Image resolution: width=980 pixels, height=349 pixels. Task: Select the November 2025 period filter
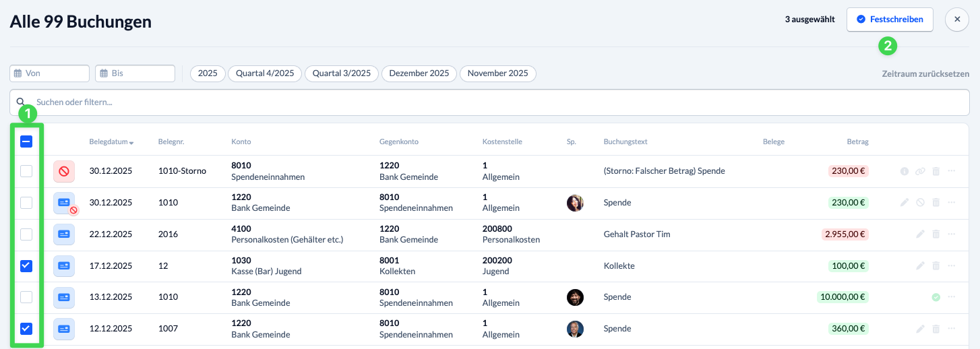[497, 73]
